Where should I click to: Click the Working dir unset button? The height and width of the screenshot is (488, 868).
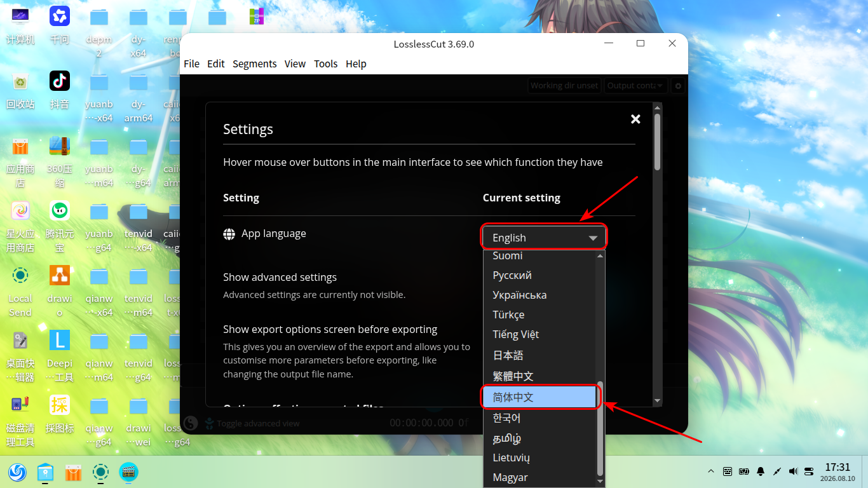564,85
